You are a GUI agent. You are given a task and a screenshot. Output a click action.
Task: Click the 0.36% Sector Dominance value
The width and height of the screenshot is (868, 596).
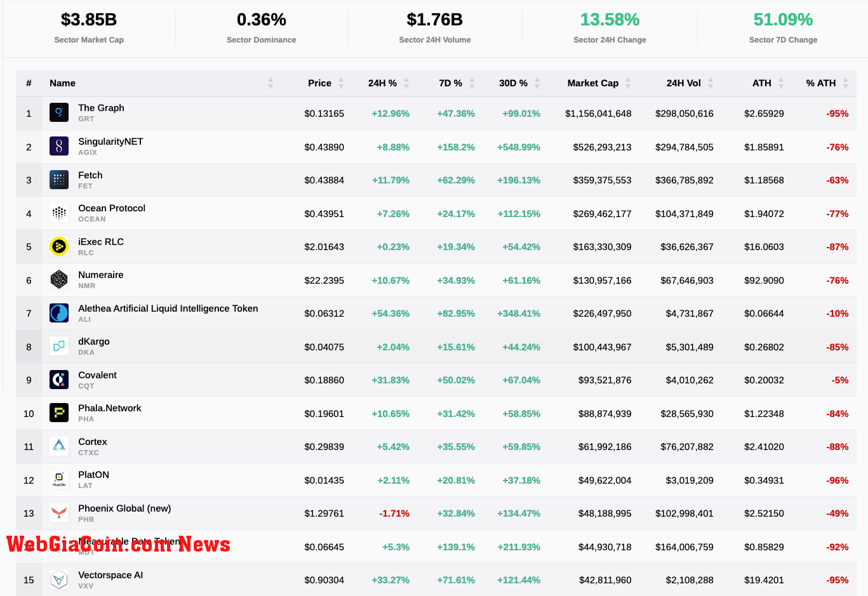coord(262,20)
